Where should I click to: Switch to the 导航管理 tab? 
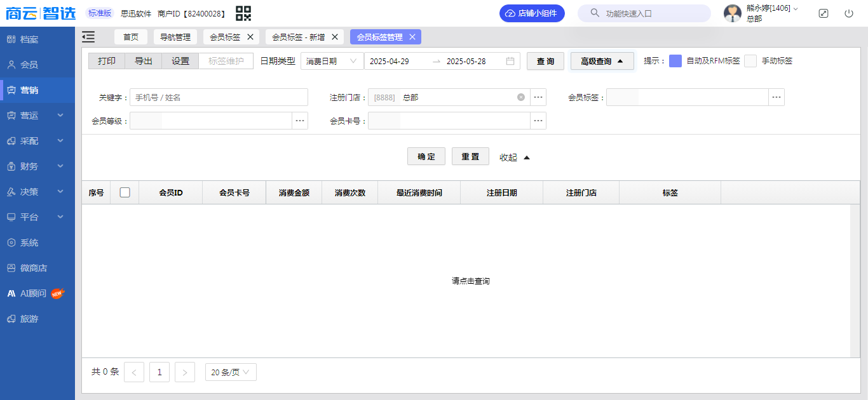(x=175, y=37)
